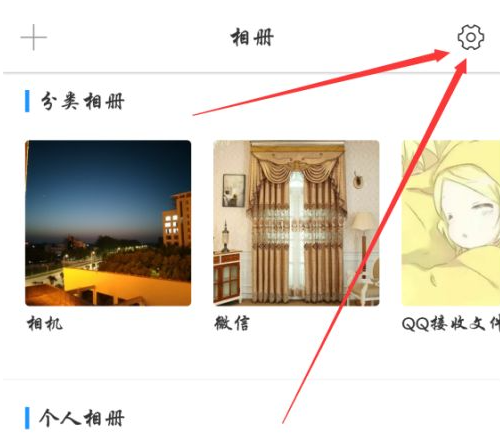
Task: Click the 个人相册 section header
Action: tap(82, 418)
